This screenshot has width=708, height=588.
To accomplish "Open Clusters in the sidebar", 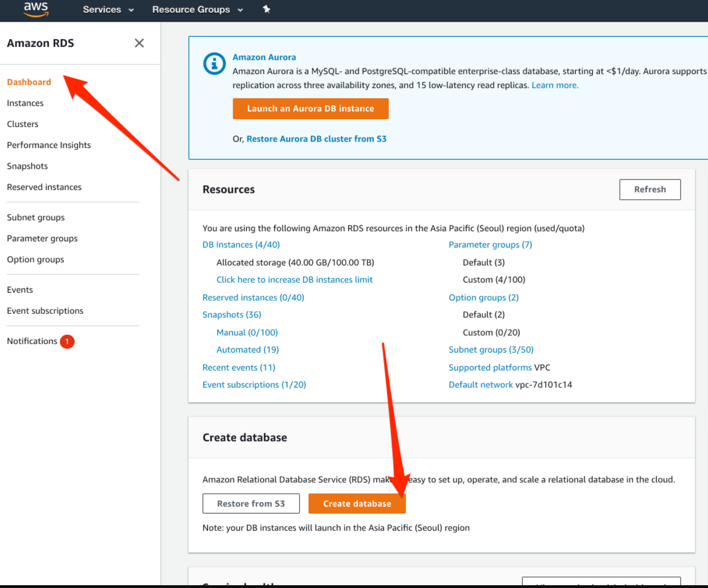I will coord(23,124).
